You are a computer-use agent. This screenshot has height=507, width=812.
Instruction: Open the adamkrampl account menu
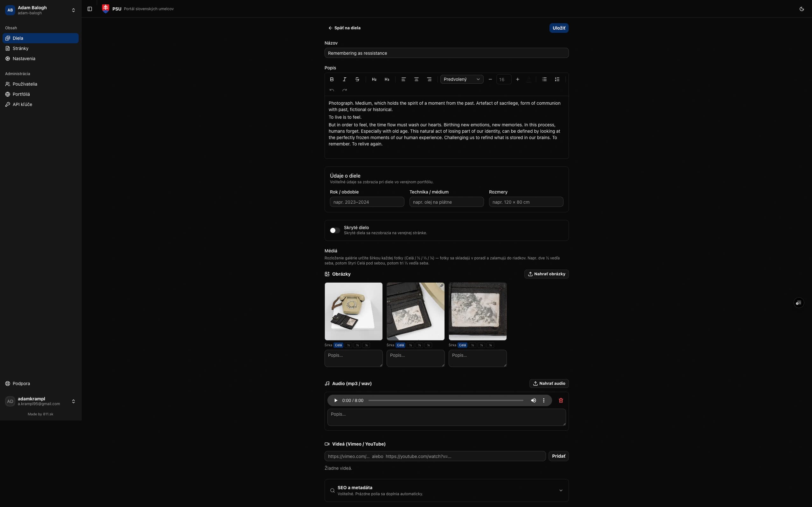[x=40, y=401]
